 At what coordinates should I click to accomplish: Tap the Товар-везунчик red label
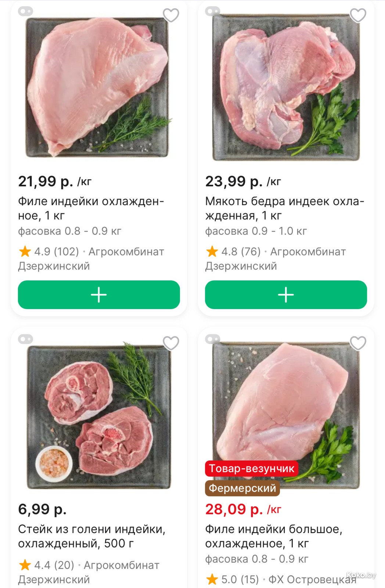coord(252,469)
